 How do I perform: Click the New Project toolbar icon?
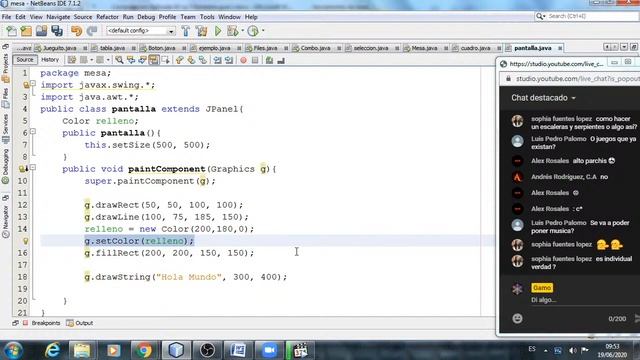(26, 31)
